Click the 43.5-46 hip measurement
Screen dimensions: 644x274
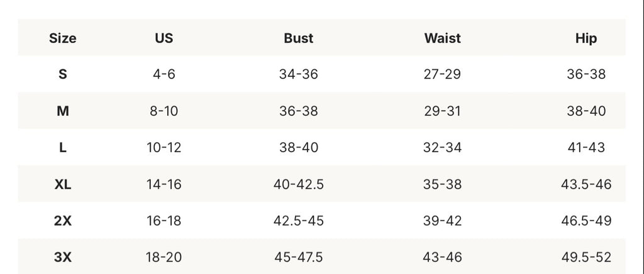pos(586,184)
